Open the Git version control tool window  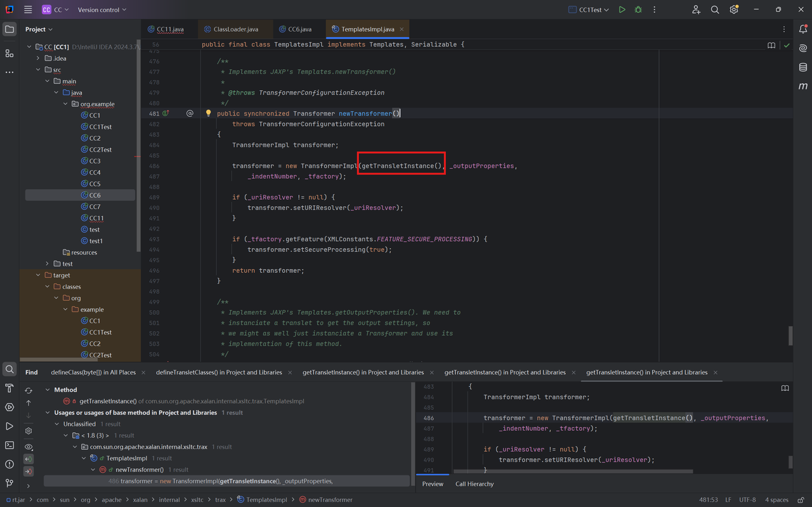point(10,484)
